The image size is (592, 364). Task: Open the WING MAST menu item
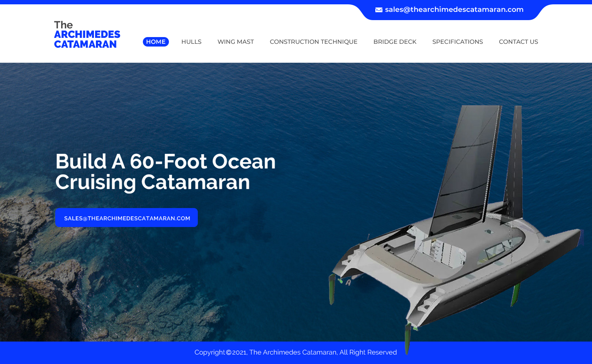tap(236, 42)
